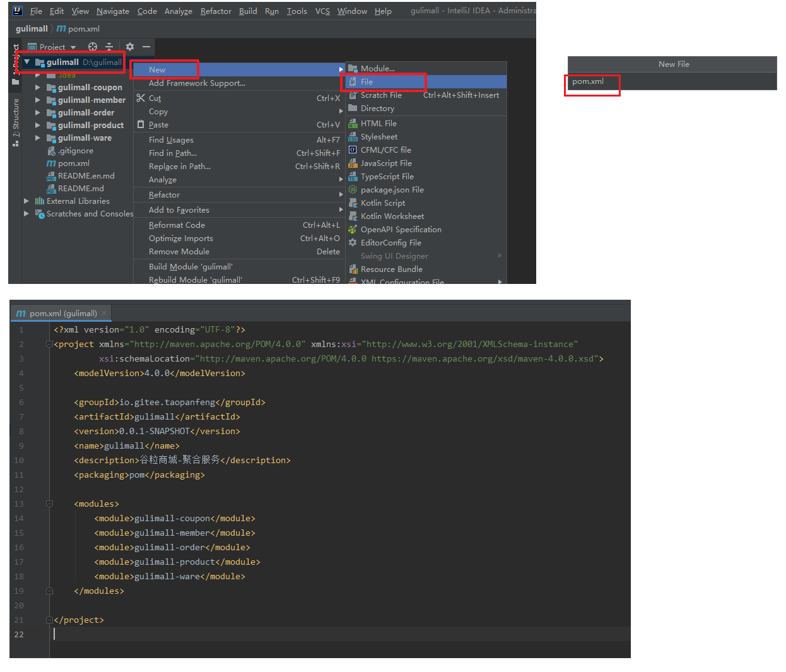Fold the project tag at line 2
This screenshot has height=672, width=786.
point(49,345)
